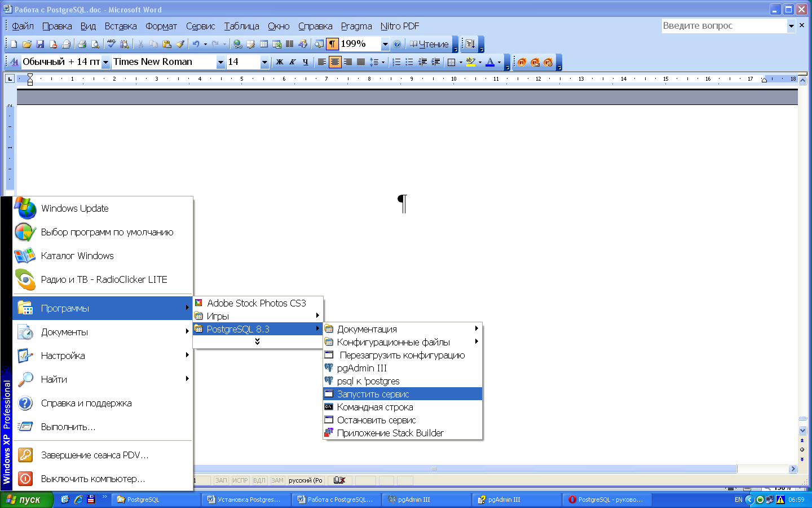The width and height of the screenshot is (812, 508).
Task: Insert a hyperlink with globe icon
Action: pyautogui.click(x=238, y=44)
